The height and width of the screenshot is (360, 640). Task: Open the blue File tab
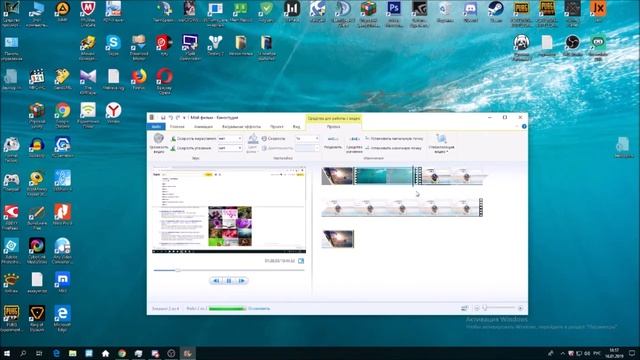[x=156, y=127]
